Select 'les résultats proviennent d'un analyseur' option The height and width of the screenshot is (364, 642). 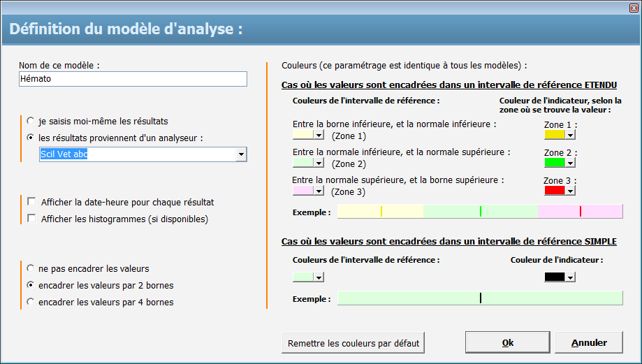[30, 138]
